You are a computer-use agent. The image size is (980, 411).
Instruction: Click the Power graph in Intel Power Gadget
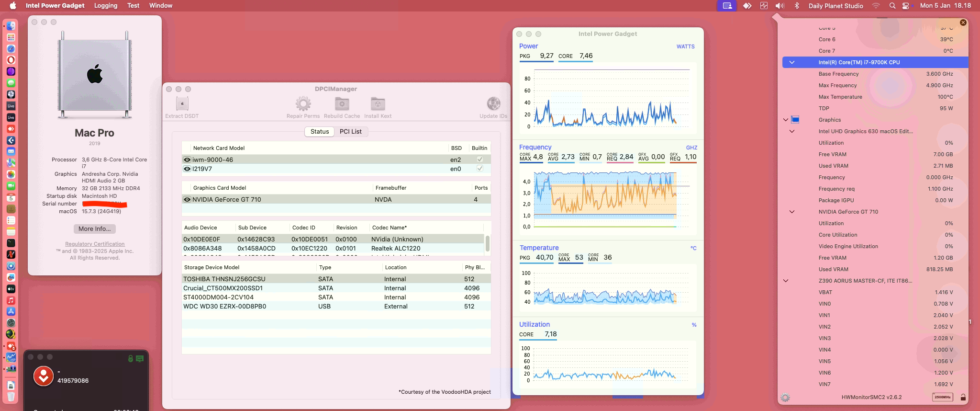point(608,99)
